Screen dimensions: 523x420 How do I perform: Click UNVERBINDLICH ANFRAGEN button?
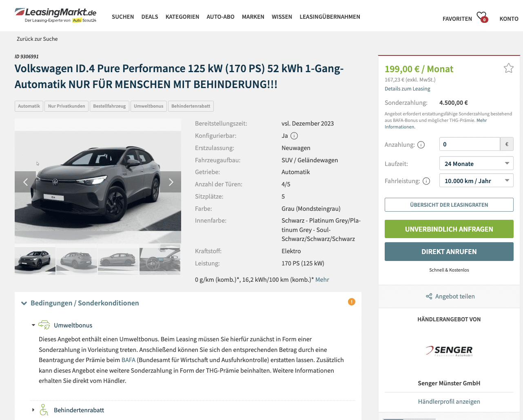pos(449,229)
